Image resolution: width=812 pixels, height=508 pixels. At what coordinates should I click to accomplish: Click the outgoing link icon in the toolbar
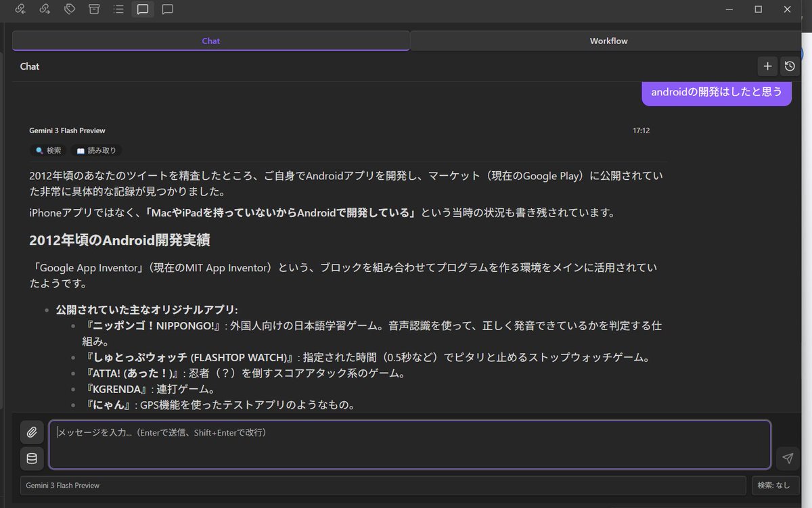(x=45, y=9)
